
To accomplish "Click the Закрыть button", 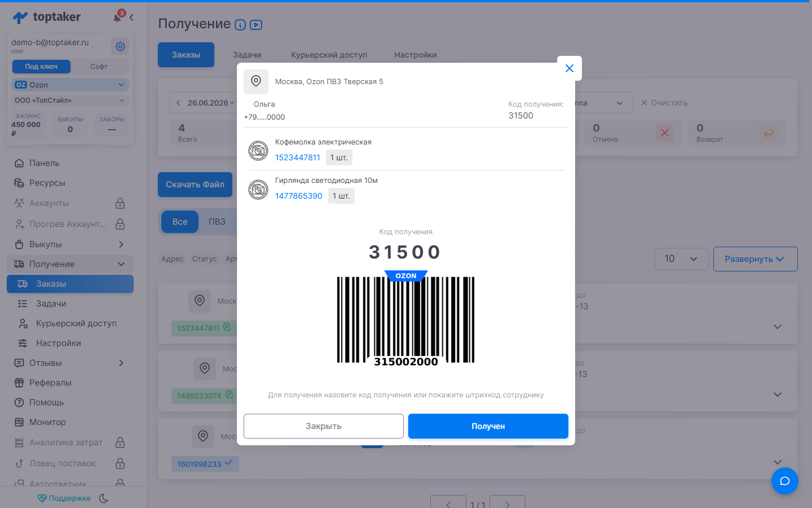I will pos(324,426).
